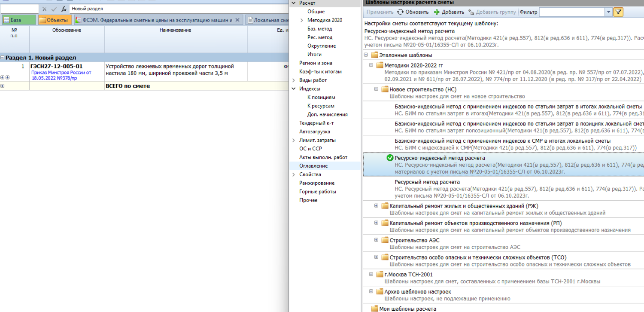Click the refresh arrows icon beside Обновить
The image size is (644, 312).
pyautogui.click(x=400, y=12)
